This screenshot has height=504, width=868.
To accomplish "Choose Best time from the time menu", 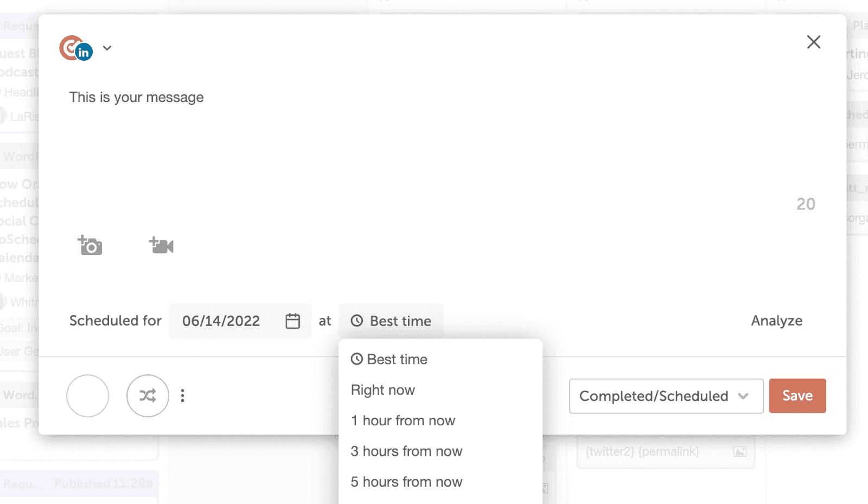I will (389, 359).
